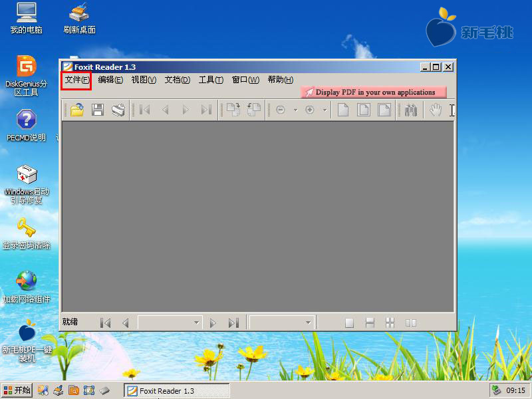Go to previous page from top toolbar

[x=165, y=110]
